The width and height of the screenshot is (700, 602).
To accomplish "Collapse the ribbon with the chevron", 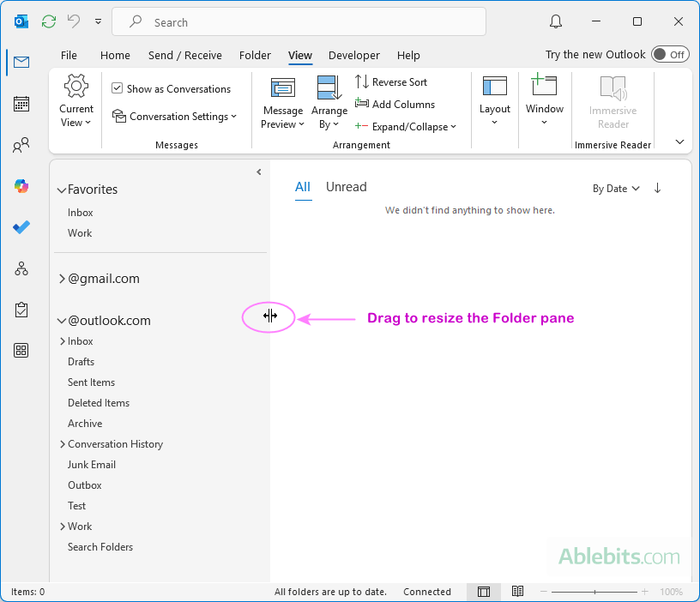I will click(679, 141).
